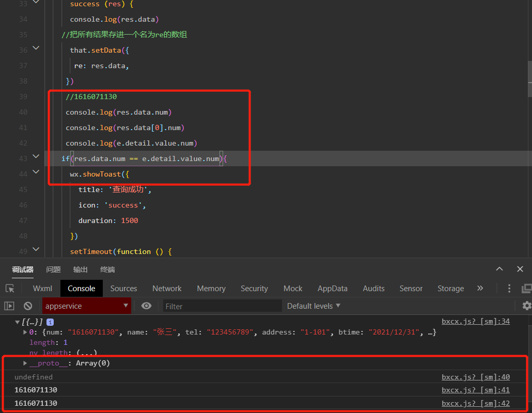Collapse the code fold at line 33
Screen dimensions: 532x413
36,2
